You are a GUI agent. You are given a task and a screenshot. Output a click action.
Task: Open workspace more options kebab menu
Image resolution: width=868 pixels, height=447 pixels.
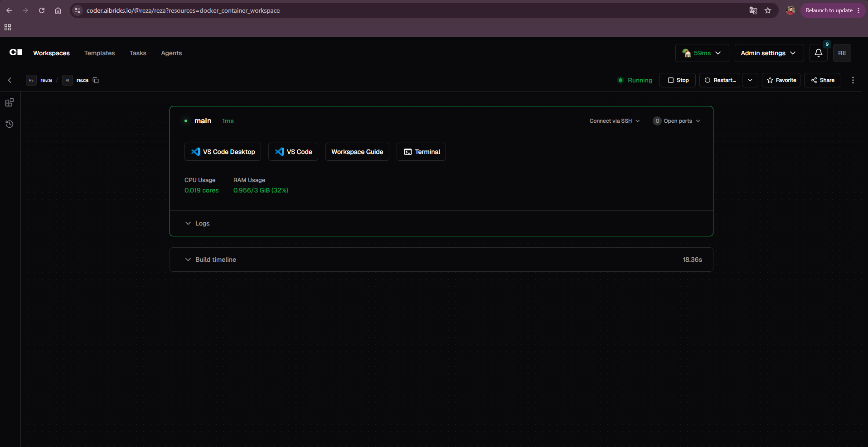(x=853, y=80)
